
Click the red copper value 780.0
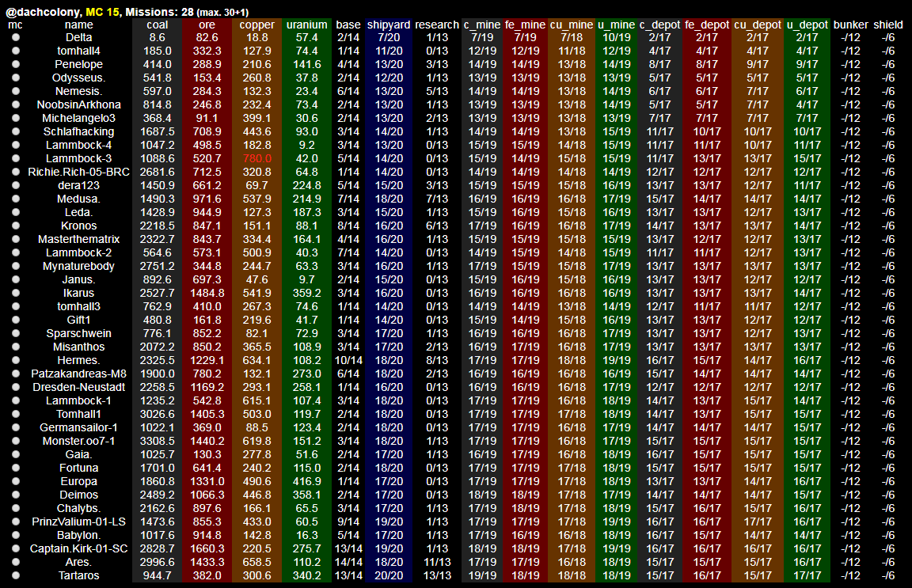(257, 158)
